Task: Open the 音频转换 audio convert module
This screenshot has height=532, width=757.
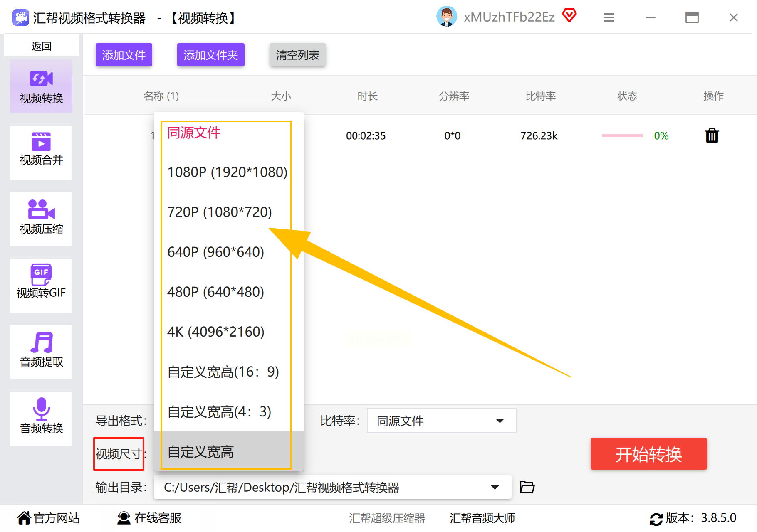Action: tap(41, 419)
